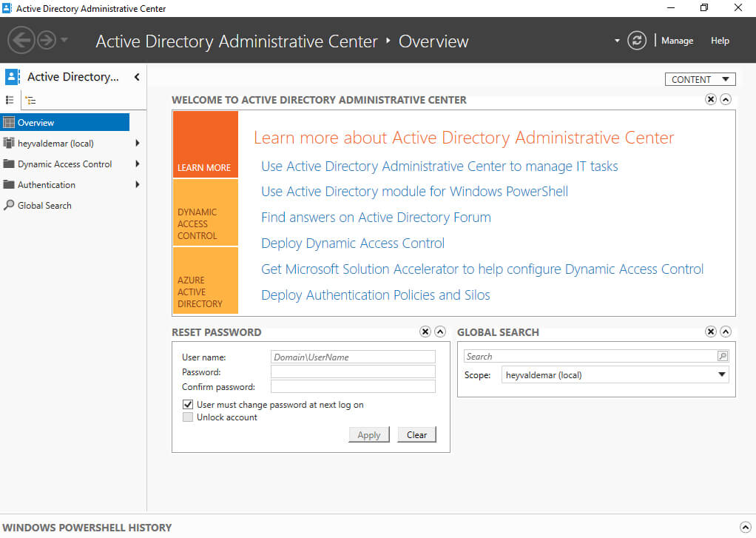Close the Welcome tile

(711, 99)
